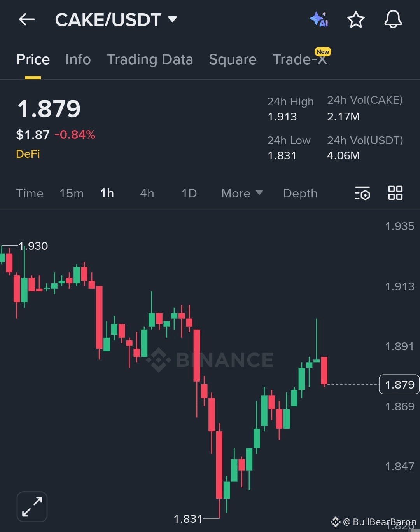
Task: Switch to the Info tab
Action: 78,59
